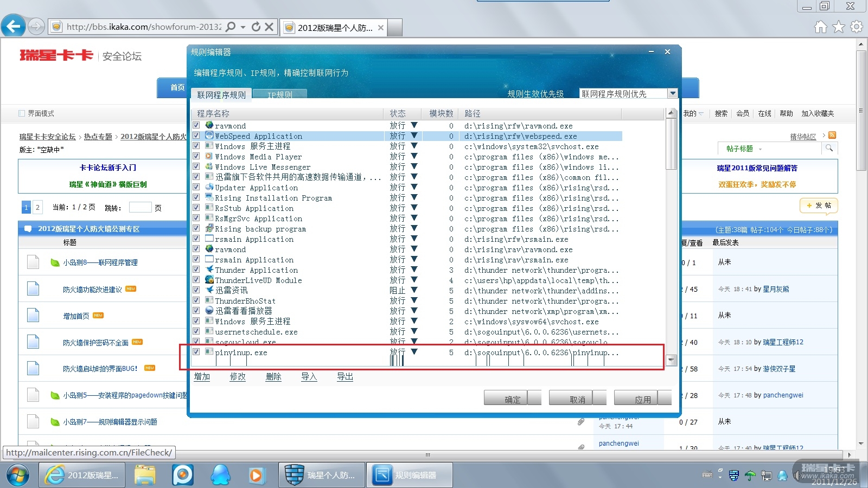Open status dropdown for Thunder Application
The height and width of the screenshot is (488, 868).
pos(414,269)
